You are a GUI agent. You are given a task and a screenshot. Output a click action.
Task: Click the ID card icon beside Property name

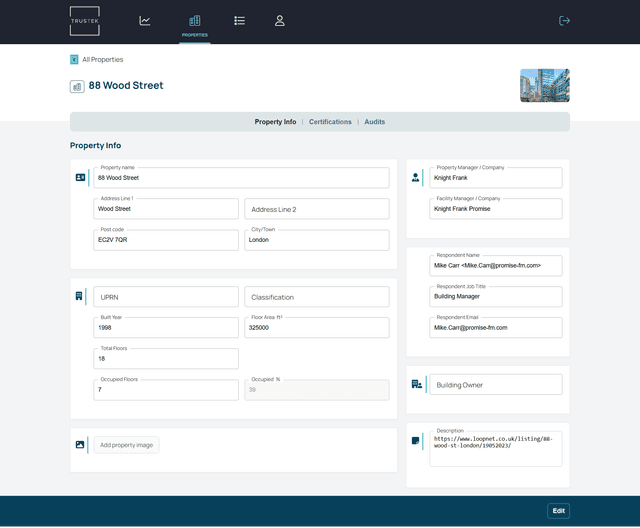[80, 177]
